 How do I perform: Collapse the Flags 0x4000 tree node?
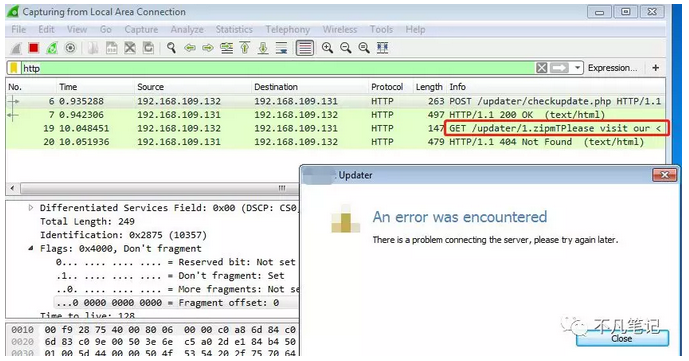coord(31,249)
